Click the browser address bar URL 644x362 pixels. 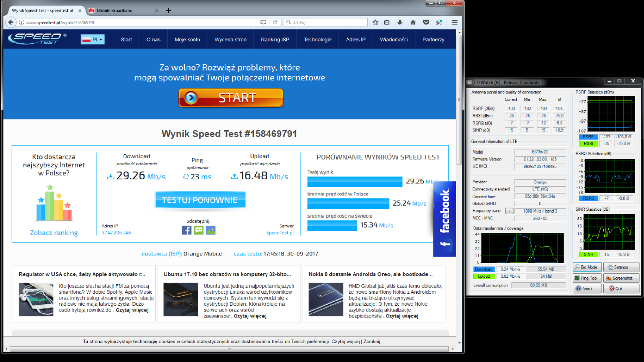[61, 23]
